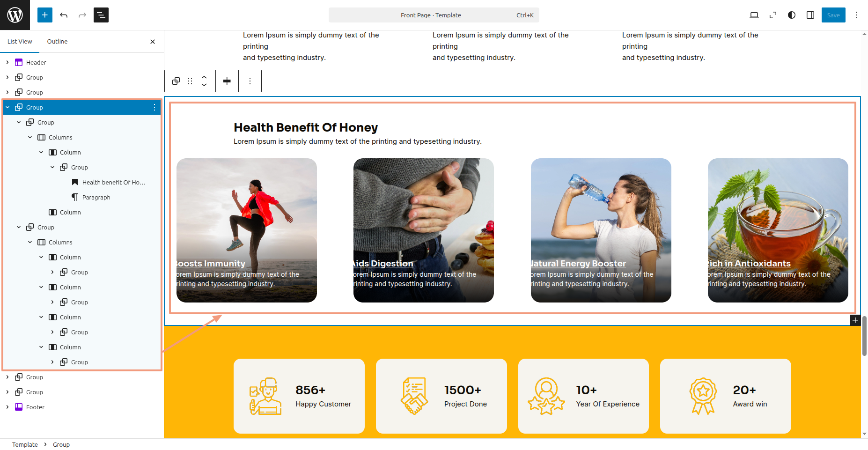
Task: Toggle the Styles half-circle icon
Action: coord(792,15)
